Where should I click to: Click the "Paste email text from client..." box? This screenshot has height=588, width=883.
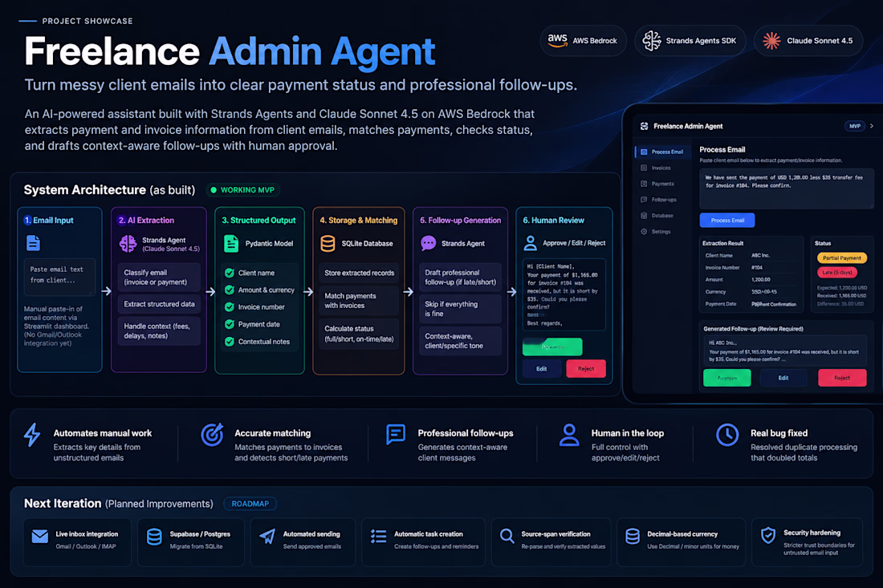59,277
